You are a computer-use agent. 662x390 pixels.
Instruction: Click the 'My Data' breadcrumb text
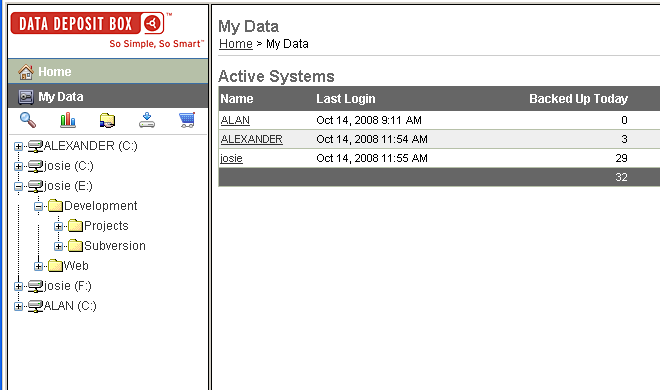pos(287,44)
